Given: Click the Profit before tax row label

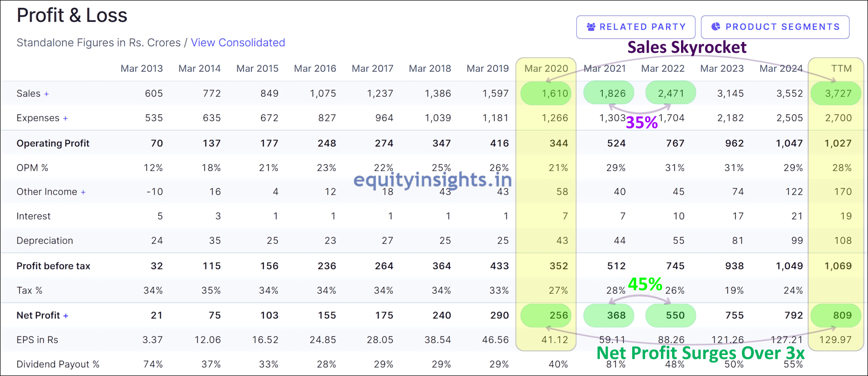Looking at the screenshot, I should (x=53, y=266).
